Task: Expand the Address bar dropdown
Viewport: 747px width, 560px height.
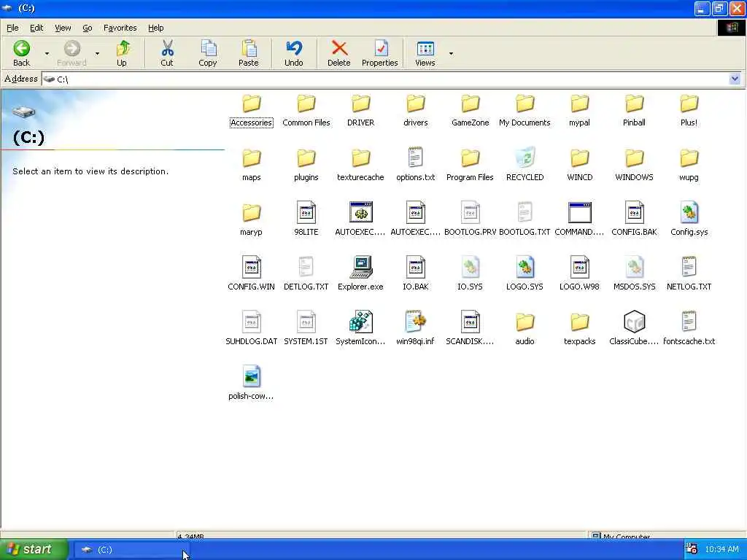Action: pyautogui.click(x=735, y=79)
